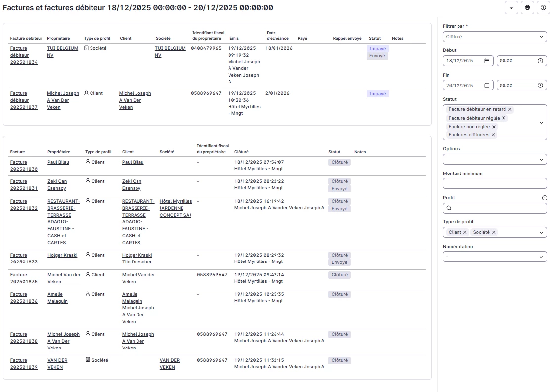Click the print icon button
The height and width of the screenshot is (392, 550).
click(x=527, y=8)
